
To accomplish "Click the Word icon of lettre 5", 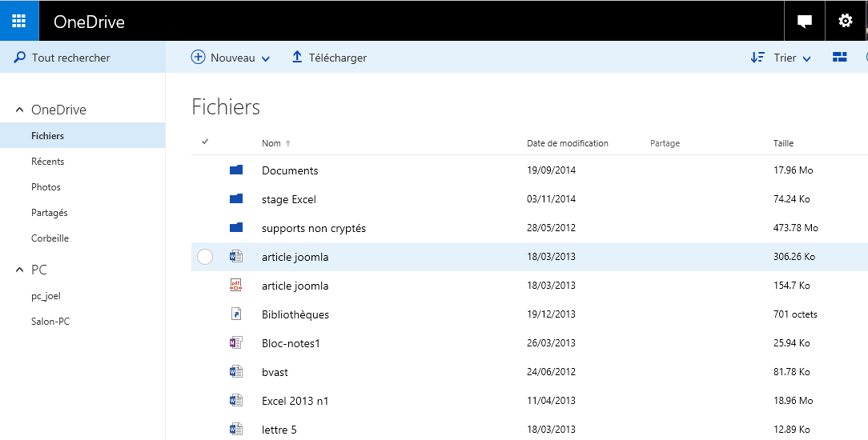I will [236, 429].
